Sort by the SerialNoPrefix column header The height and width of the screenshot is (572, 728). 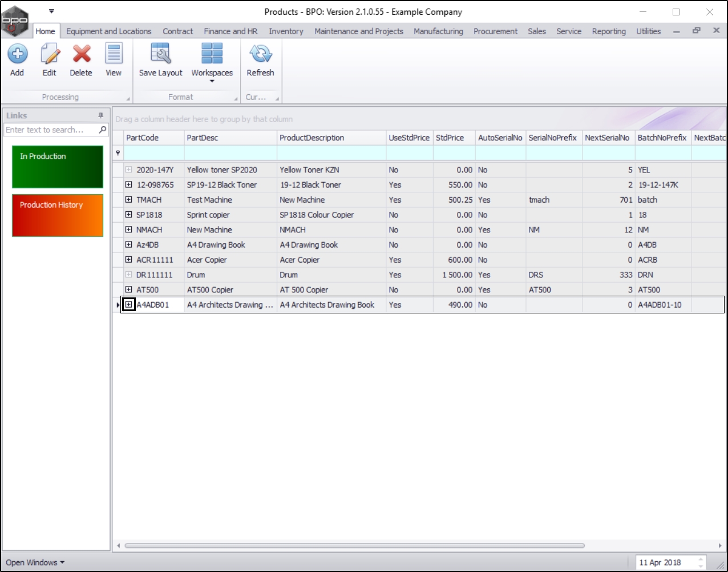click(x=554, y=138)
